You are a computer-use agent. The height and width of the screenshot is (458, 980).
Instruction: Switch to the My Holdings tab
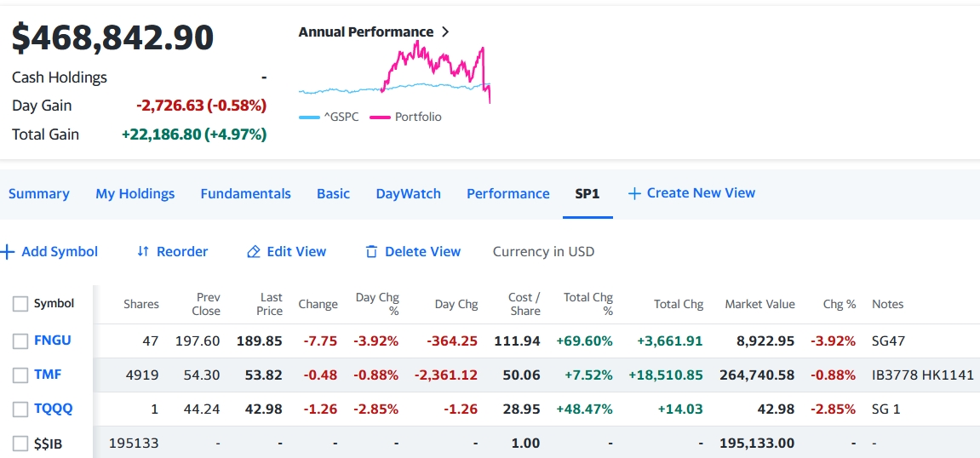[135, 193]
